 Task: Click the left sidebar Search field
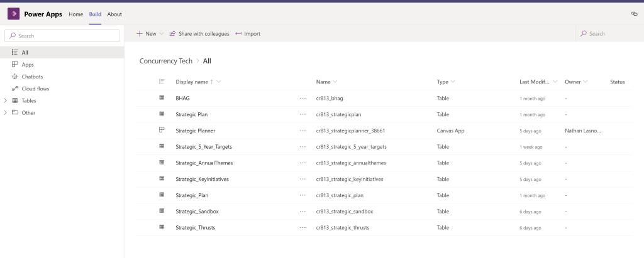pos(62,36)
